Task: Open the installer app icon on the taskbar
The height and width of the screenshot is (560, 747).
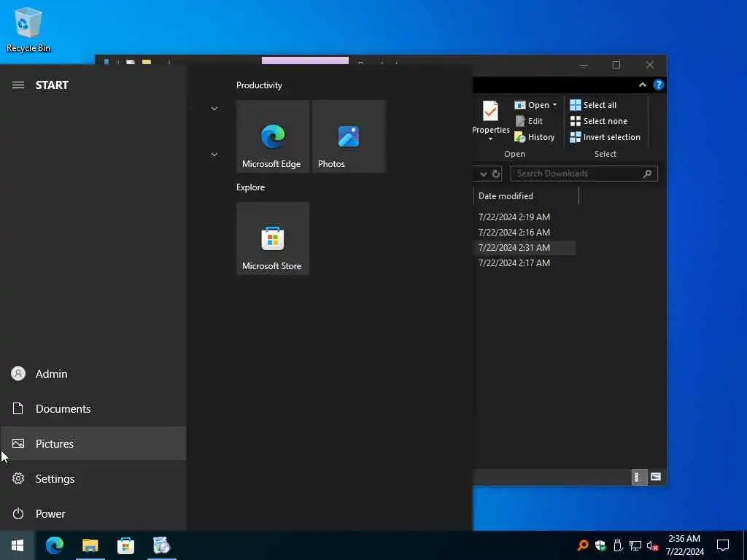Action: [x=161, y=545]
